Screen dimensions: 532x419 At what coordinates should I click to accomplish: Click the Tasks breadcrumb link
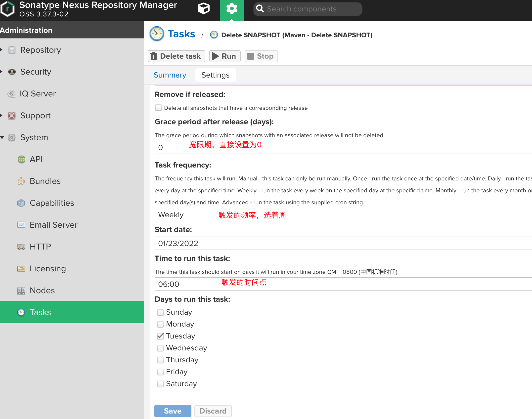click(x=181, y=34)
